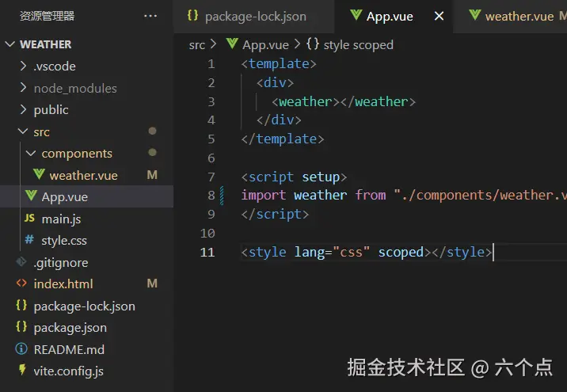Click the 'scoped' attribute on line 11

pos(401,253)
